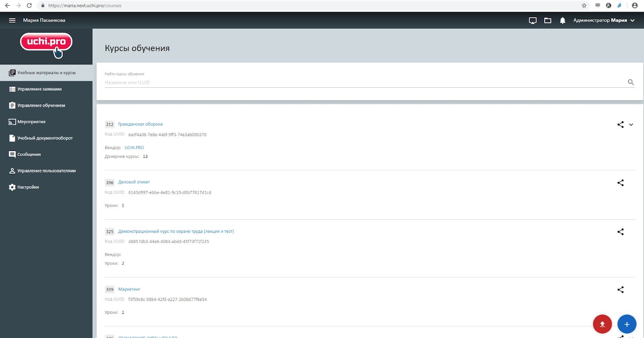
Task: Bookmark the page with star icon
Action: click(584, 6)
